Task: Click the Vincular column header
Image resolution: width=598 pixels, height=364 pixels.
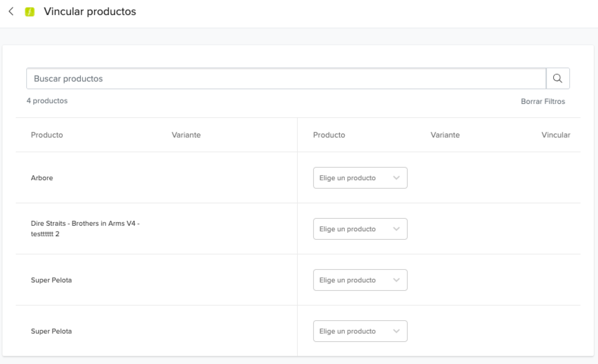Action: [556, 135]
